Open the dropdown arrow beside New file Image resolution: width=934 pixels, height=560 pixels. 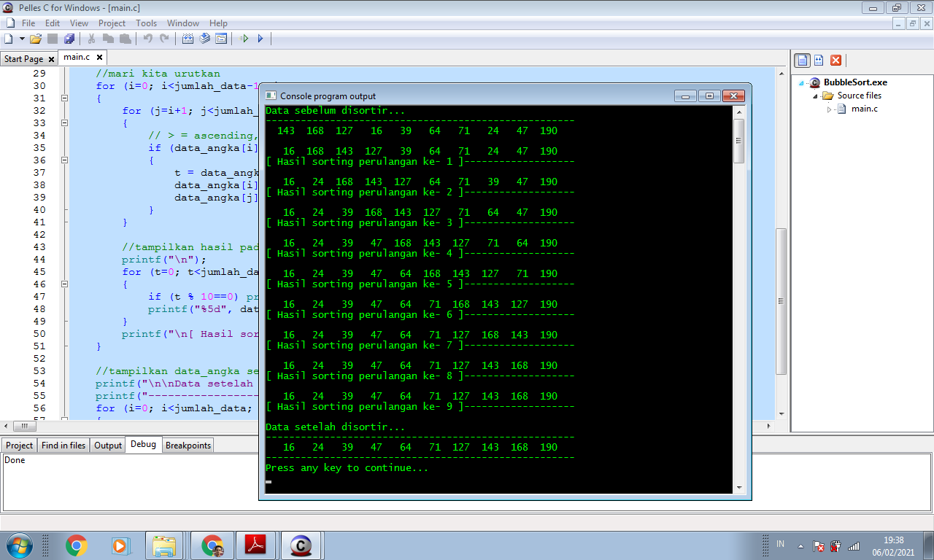tap(22, 39)
